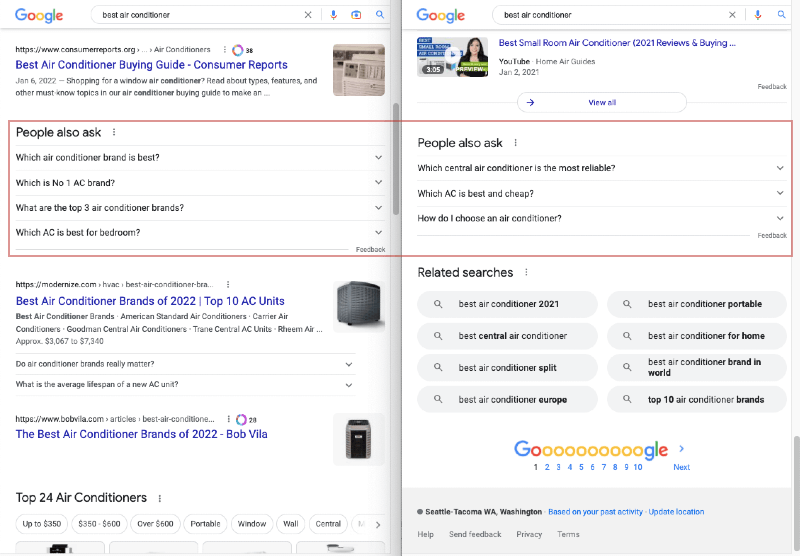Play the YouTube video thumbnail preview

click(x=452, y=56)
